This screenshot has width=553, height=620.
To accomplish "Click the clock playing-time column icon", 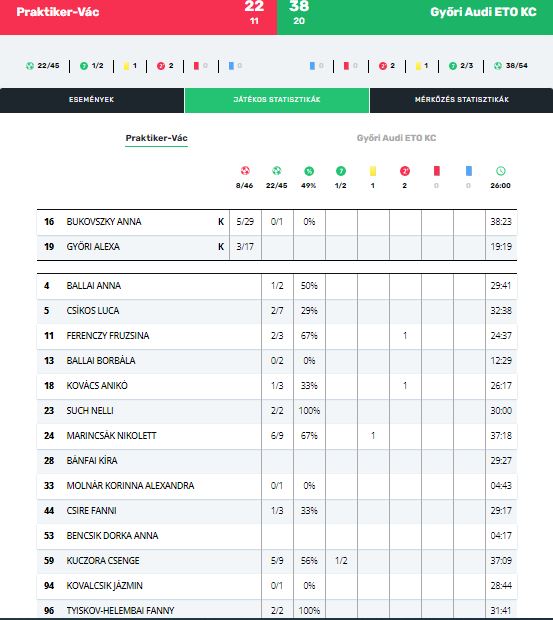I will pyautogui.click(x=501, y=171).
